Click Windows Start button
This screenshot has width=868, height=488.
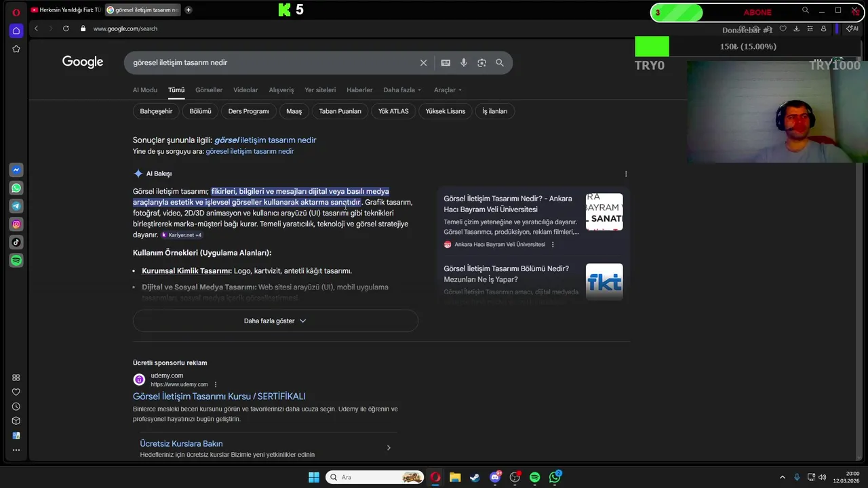pyautogui.click(x=314, y=477)
